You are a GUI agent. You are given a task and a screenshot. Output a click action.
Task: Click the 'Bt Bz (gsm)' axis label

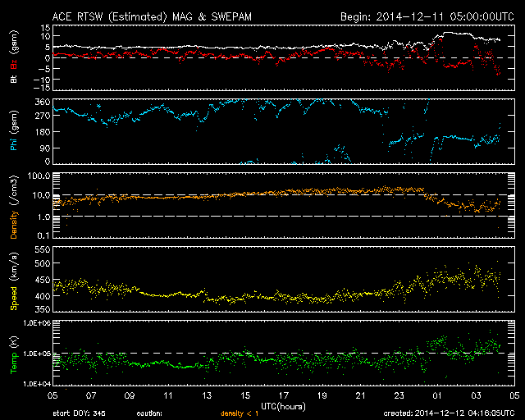(14, 57)
